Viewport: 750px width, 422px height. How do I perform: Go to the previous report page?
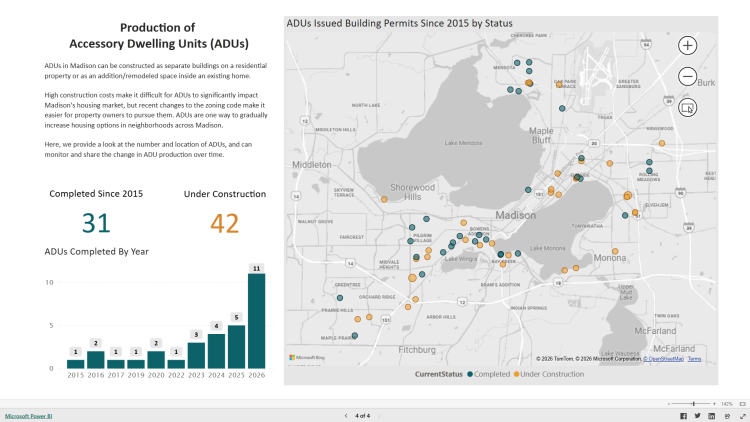click(346, 416)
